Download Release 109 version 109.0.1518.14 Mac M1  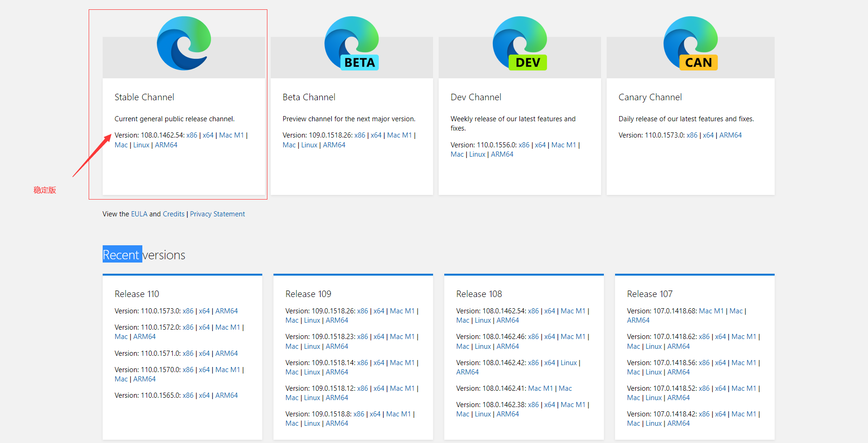(402, 363)
